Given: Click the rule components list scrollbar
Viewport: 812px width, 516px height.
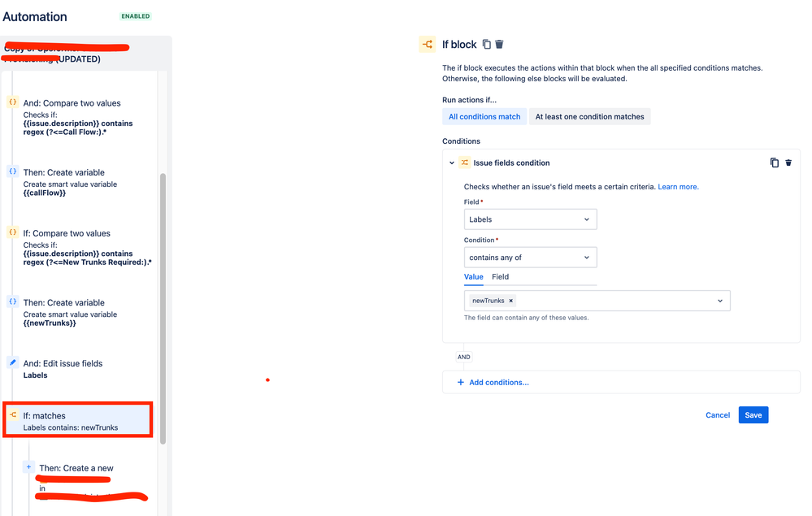Looking at the screenshot, I should point(163,309).
